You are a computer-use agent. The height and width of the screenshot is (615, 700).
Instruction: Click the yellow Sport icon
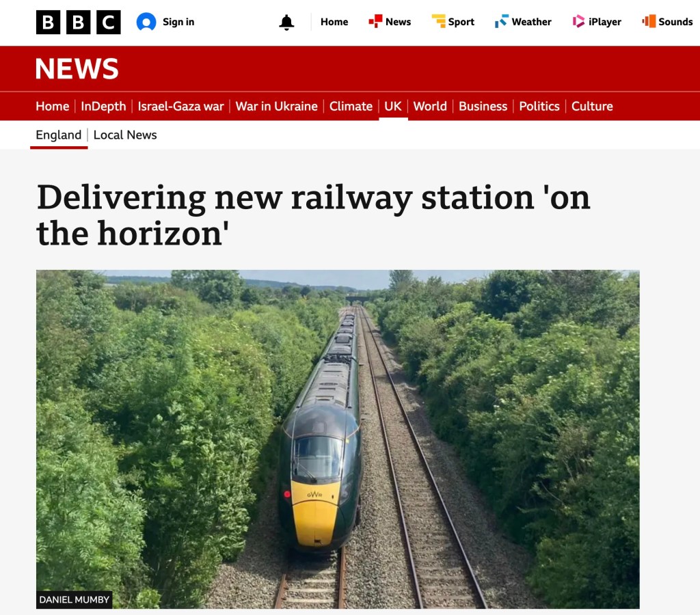tap(438, 21)
